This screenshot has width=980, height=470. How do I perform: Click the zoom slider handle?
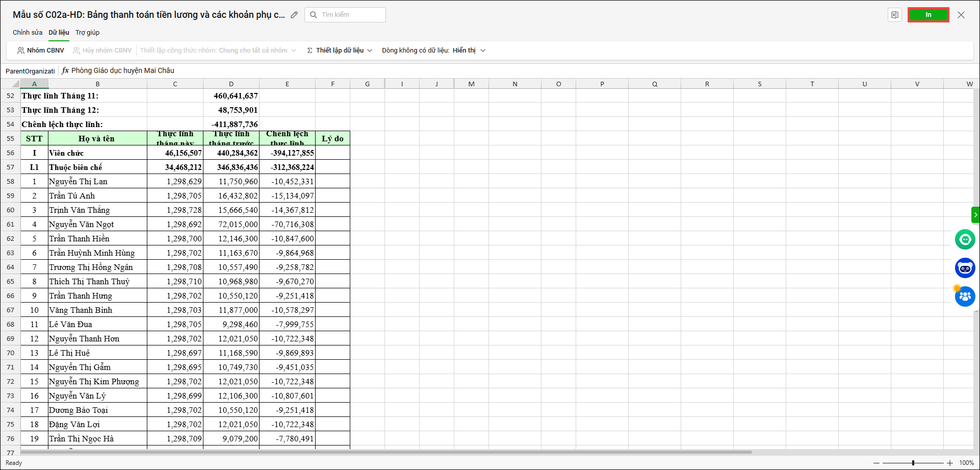[913, 463]
